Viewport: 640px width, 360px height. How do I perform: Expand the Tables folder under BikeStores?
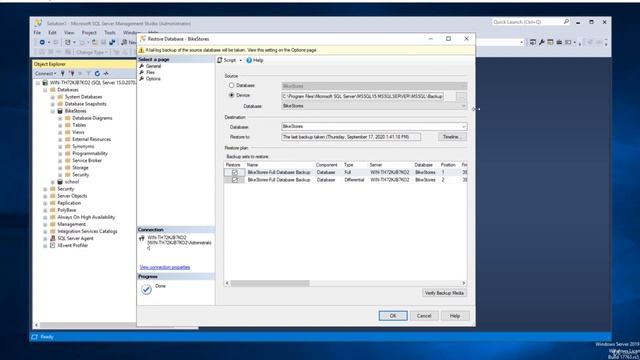[x=60, y=125]
